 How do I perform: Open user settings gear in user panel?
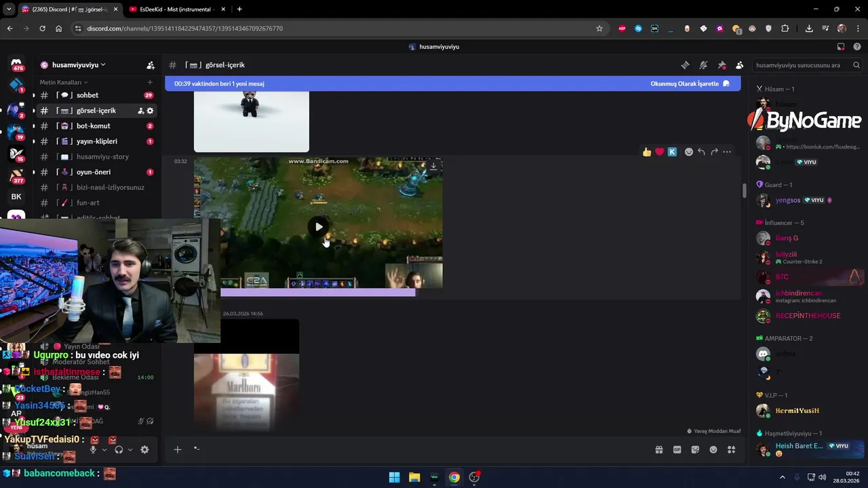tap(144, 449)
